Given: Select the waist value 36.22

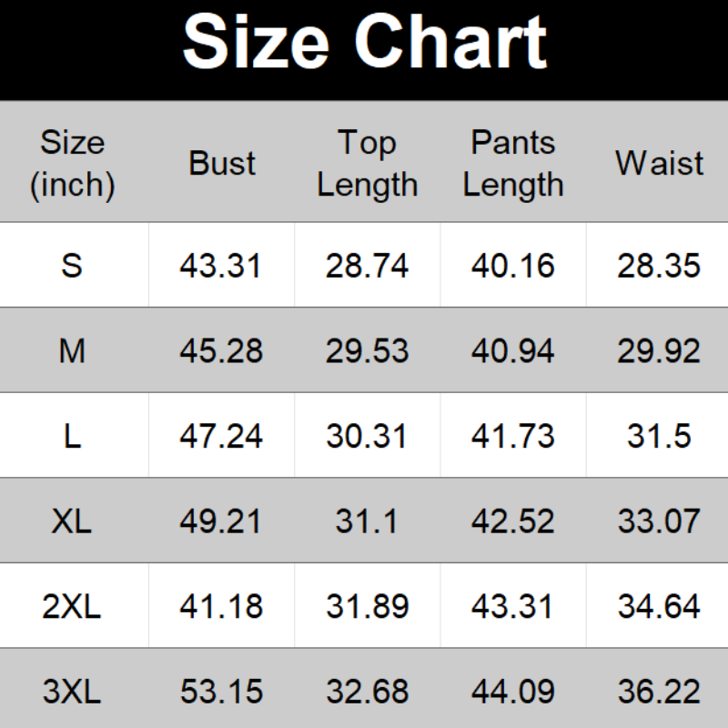Looking at the screenshot, I should (x=659, y=692).
